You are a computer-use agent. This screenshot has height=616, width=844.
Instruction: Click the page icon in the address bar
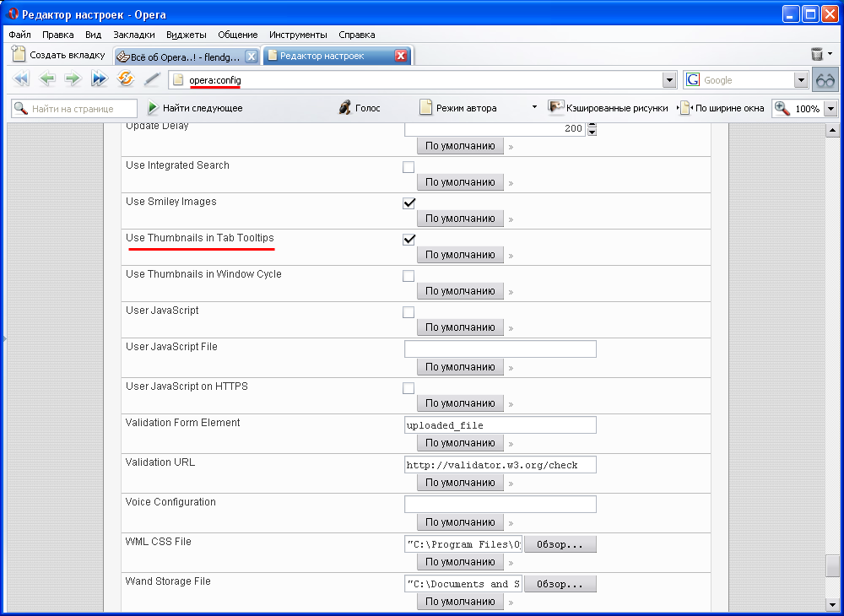click(178, 81)
